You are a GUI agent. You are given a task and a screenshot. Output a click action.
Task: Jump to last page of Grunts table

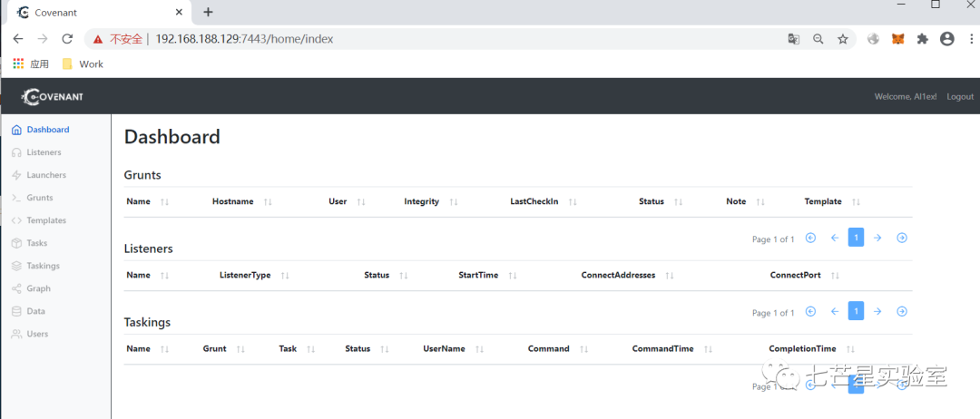[902, 238]
